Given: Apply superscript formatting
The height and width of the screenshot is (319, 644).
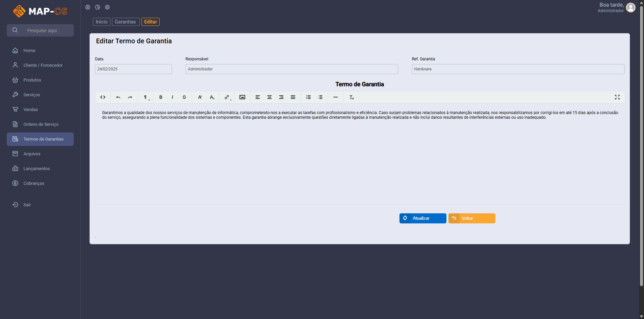Looking at the screenshot, I should click(x=200, y=97).
